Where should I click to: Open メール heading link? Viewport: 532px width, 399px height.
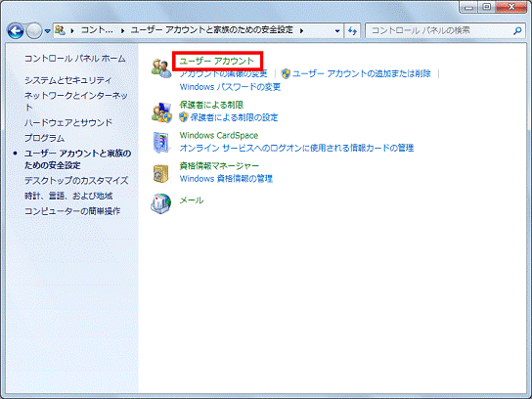click(192, 200)
